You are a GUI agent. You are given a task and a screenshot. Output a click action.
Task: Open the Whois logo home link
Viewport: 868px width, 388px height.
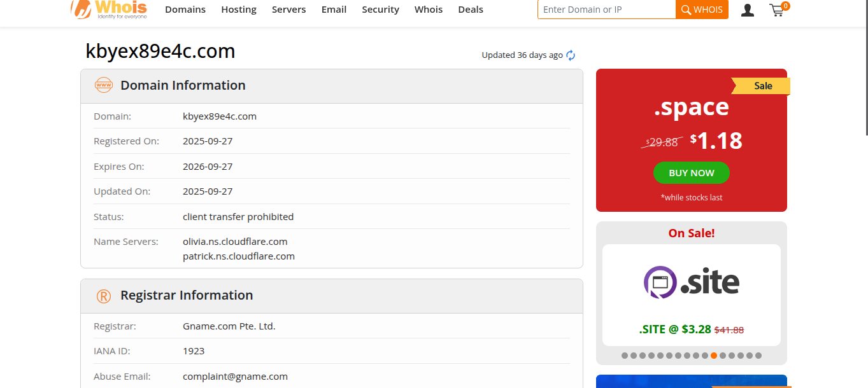[109, 10]
